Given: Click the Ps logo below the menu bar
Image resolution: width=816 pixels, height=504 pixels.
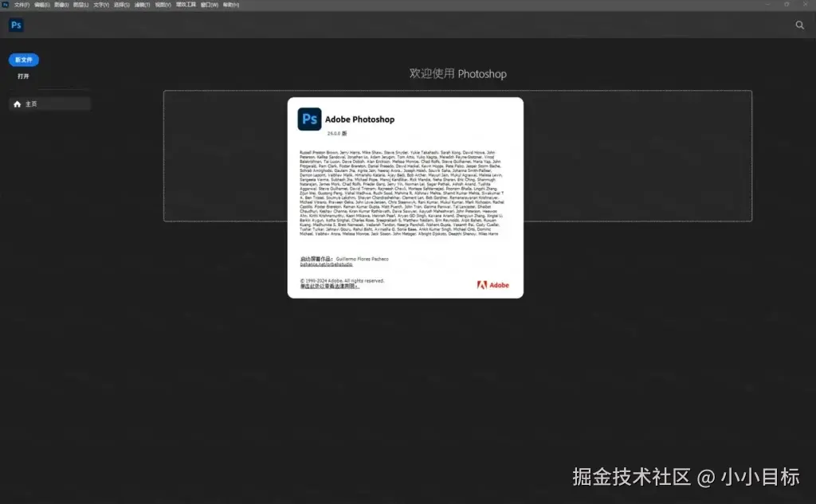Looking at the screenshot, I should [x=16, y=25].
